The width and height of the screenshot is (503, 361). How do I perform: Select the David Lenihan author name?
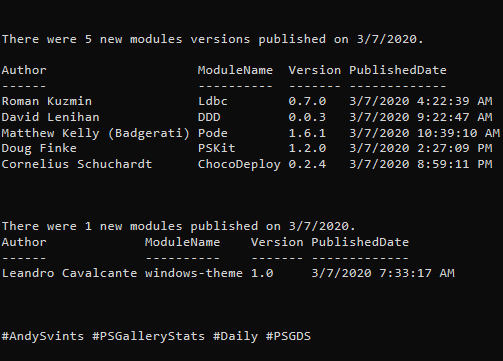(50, 117)
